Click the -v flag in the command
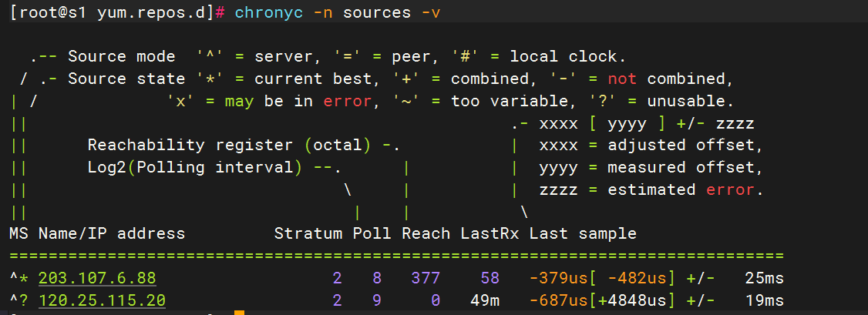The height and width of the screenshot is (315, 868). [431, 13]
